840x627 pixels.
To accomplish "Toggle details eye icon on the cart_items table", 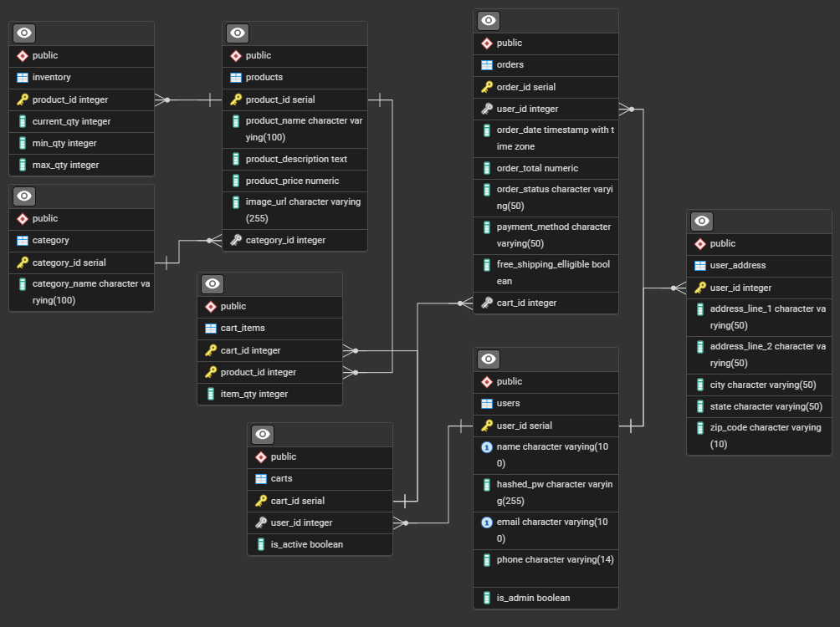I will (x=213, y=283).
